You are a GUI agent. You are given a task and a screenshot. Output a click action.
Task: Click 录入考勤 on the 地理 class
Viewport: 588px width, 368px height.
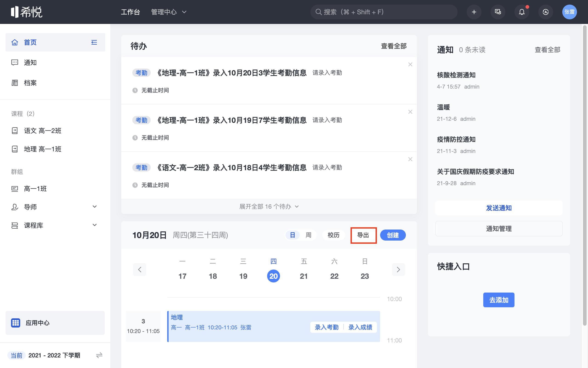coord(327,327)
